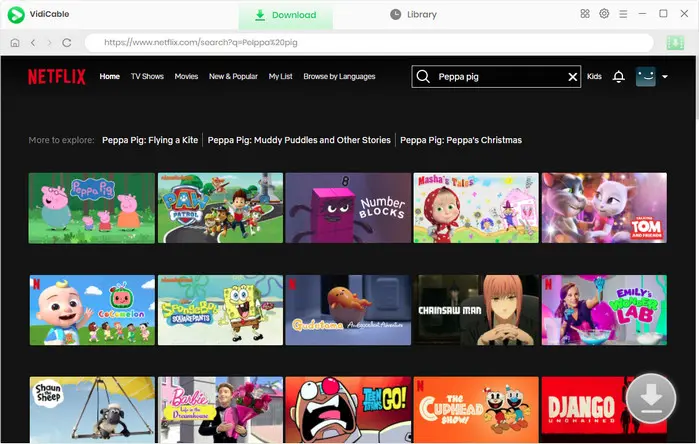The height and width of the screenshot is (444, 699).
Task: Navigate forward with the right arrow
Action: 49,43
